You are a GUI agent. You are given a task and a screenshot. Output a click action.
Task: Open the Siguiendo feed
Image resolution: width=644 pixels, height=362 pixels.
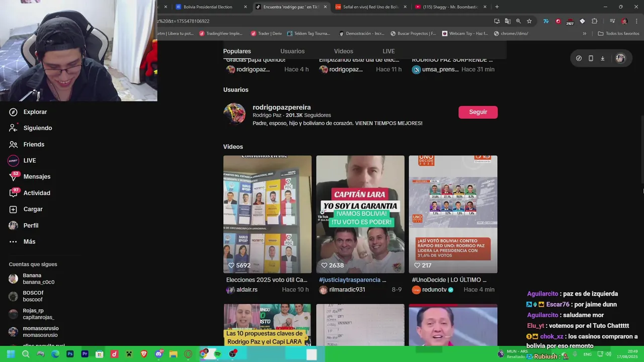30,128
